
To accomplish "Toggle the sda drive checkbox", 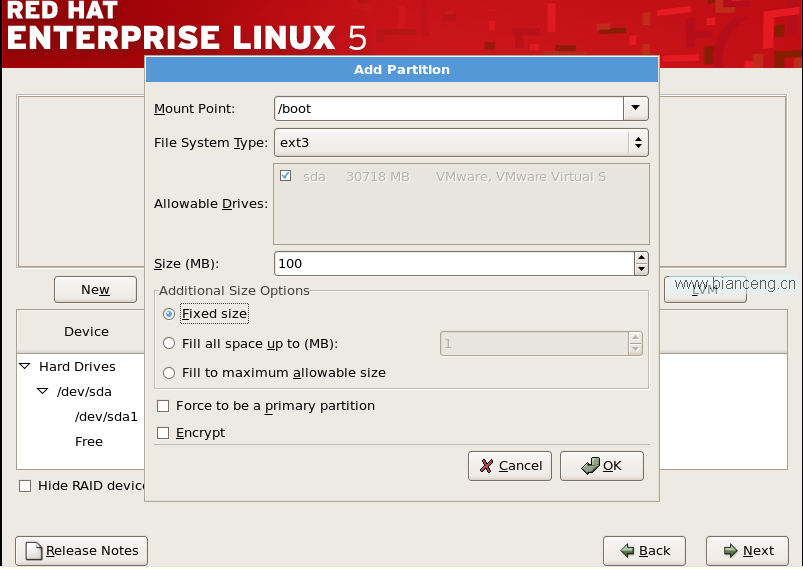I will pyautogui.click(x=286, y=176).
